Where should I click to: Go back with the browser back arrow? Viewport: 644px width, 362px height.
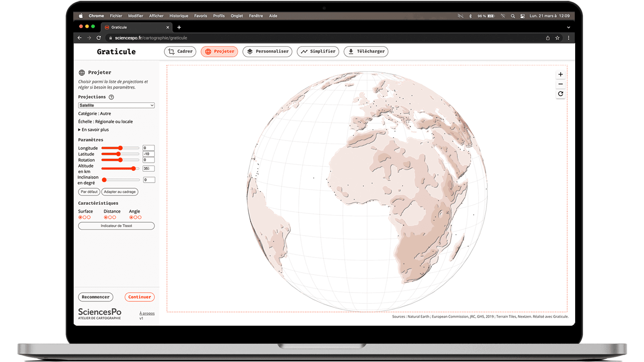click(80, 38)
